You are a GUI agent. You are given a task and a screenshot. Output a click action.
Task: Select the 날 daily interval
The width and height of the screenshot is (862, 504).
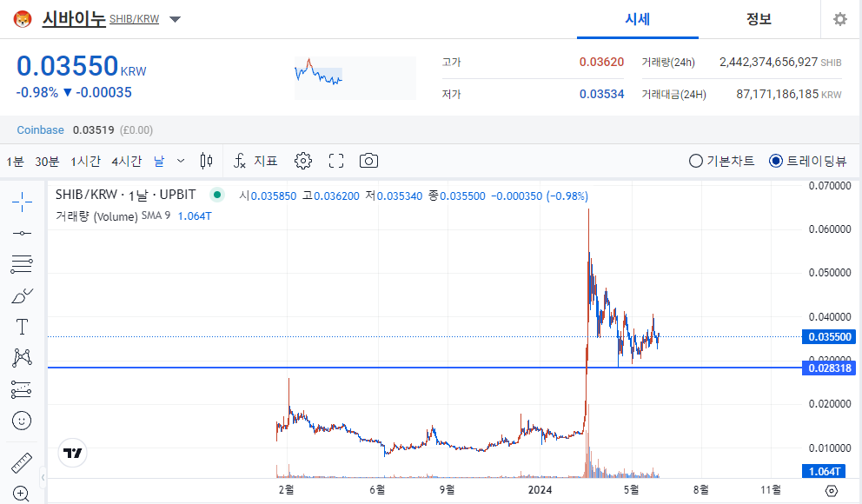tap(159, 161)
